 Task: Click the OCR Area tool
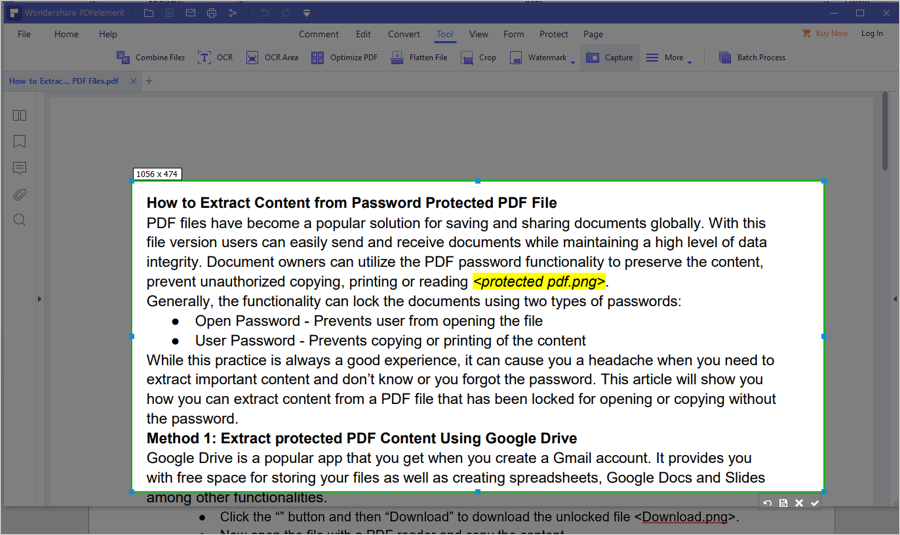click(x=271, y=58)
